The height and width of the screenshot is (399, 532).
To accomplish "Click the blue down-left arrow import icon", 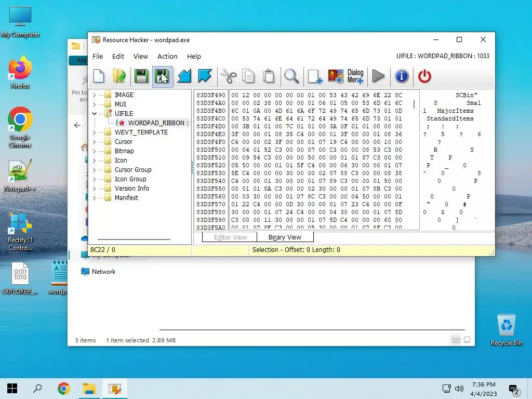I will [x=184, y=76].
